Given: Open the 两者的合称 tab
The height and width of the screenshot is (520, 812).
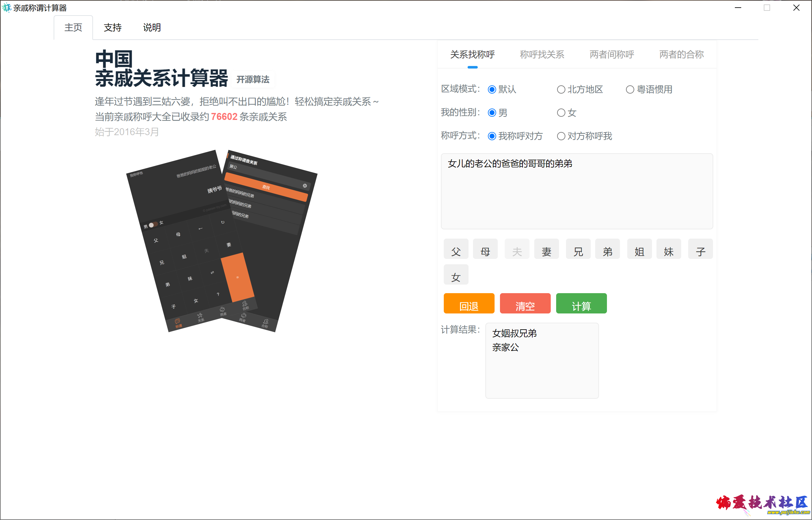Looking at the screenshot, I should click(x=681, y=54).
